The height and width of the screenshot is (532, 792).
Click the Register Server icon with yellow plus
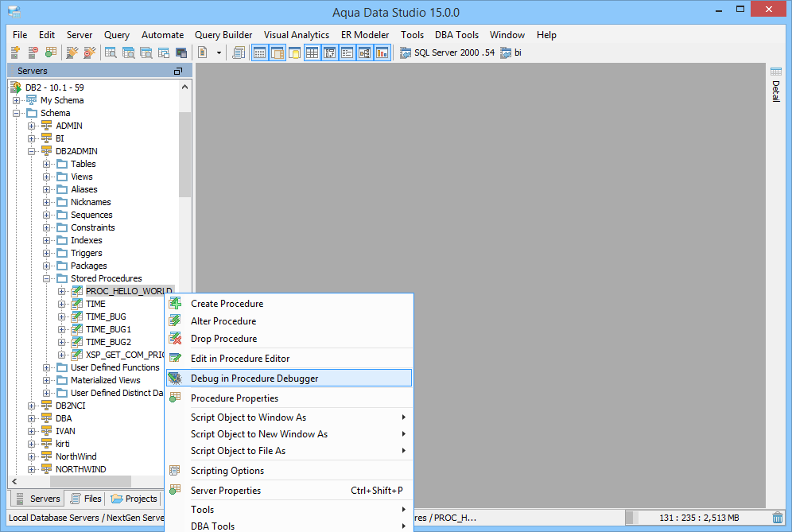[15, 52]
